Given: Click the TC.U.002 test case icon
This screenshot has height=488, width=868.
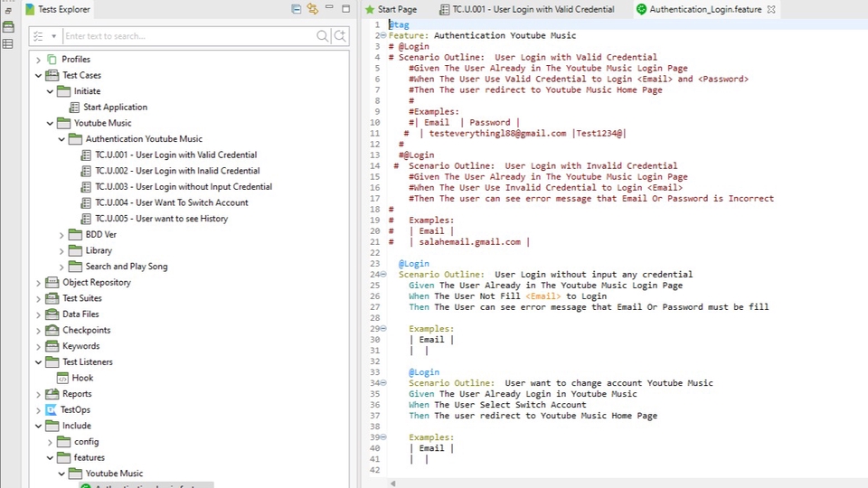Looking at the screenshot, I should tap(86, 171).
